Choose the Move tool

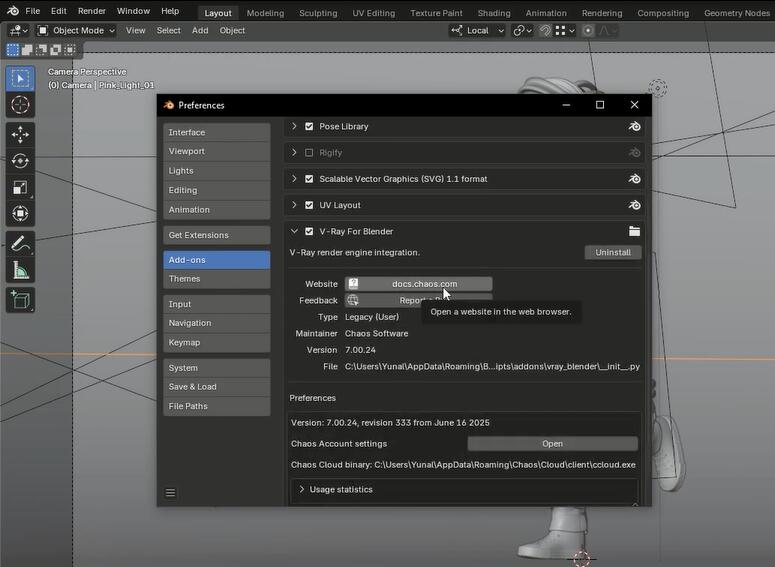20,134
